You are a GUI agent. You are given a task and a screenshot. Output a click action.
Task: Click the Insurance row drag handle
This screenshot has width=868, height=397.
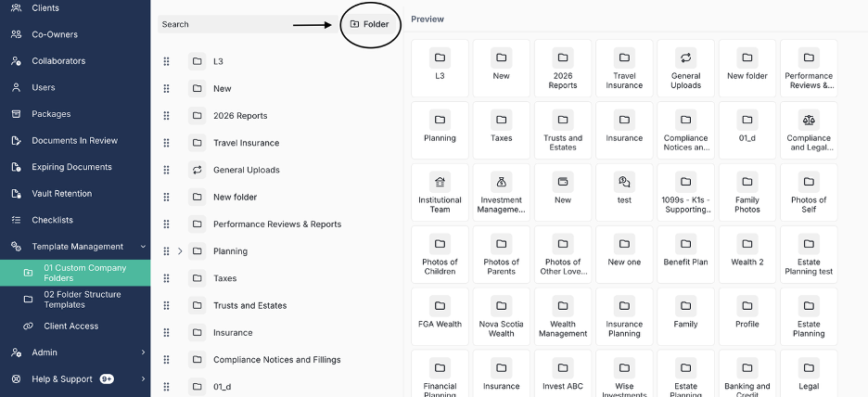(166, 333)
